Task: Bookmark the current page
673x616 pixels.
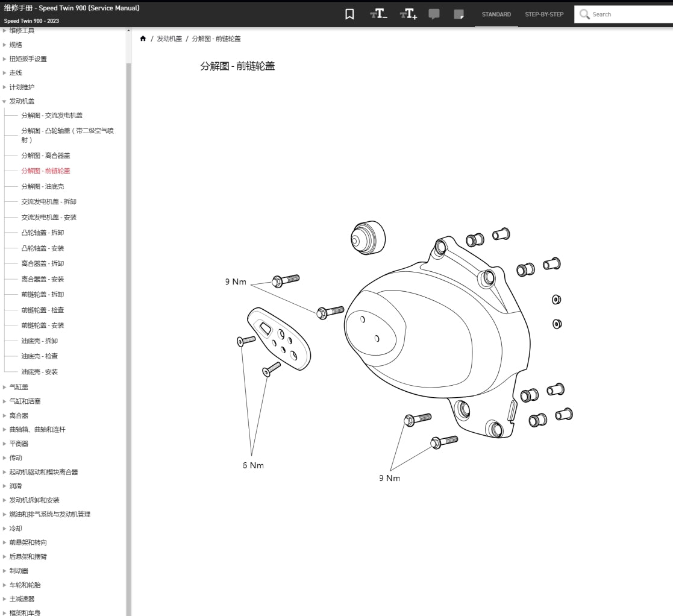Action: click(x=349, y=14)
